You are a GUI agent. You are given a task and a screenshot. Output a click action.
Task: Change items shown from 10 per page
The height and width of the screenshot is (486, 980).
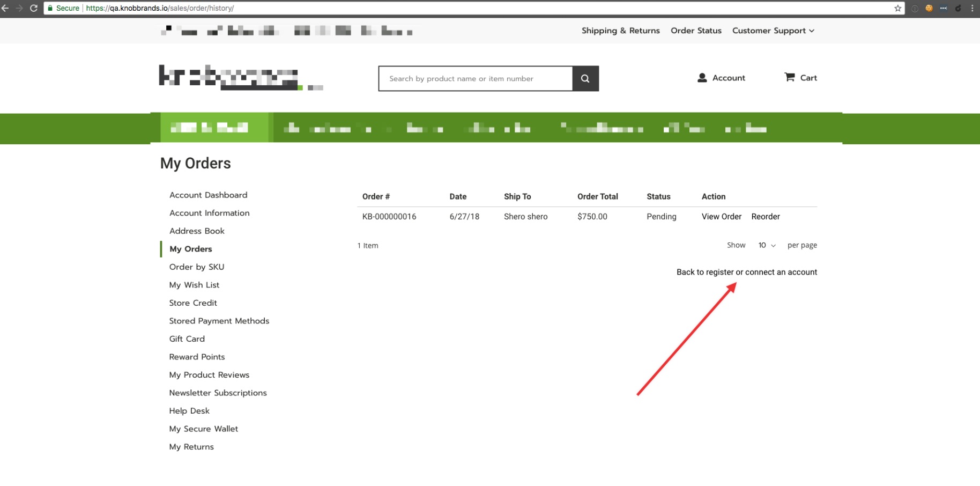click(x=766, y=245)
